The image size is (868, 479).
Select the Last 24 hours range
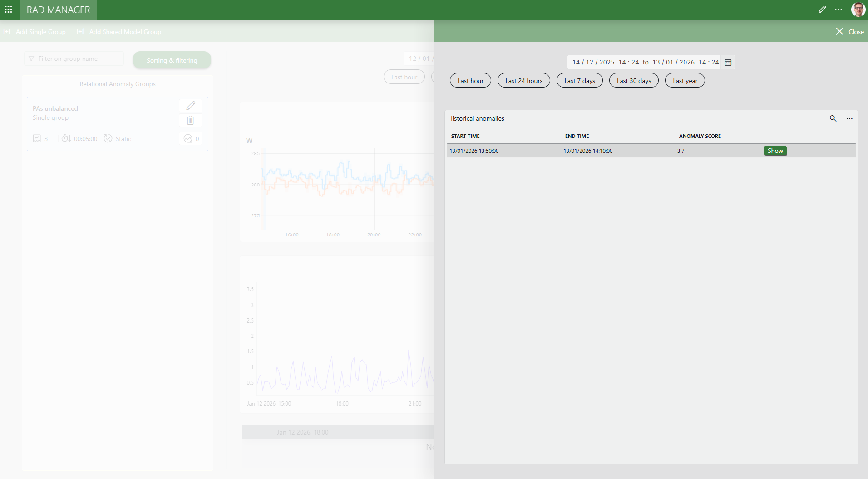coord(524,81)
